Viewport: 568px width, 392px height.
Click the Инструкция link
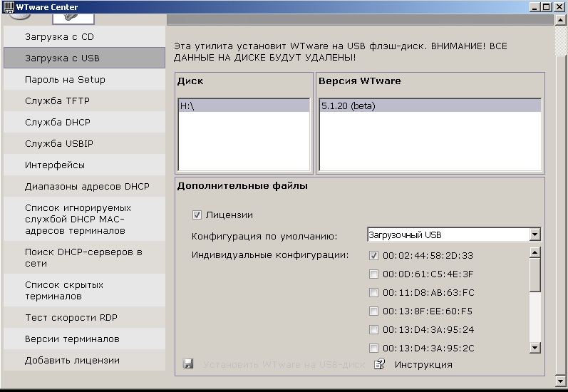pyautogui.click(x=423, y=364)
